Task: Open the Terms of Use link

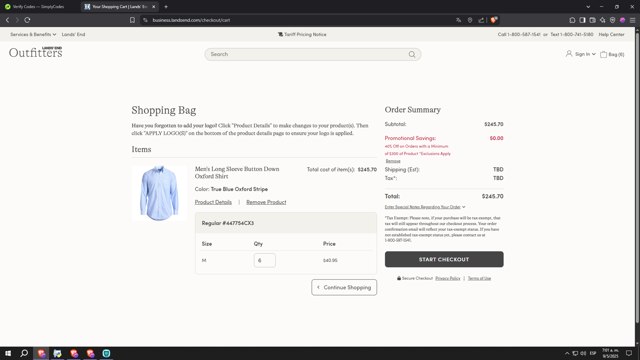Action: coord(479,278)
